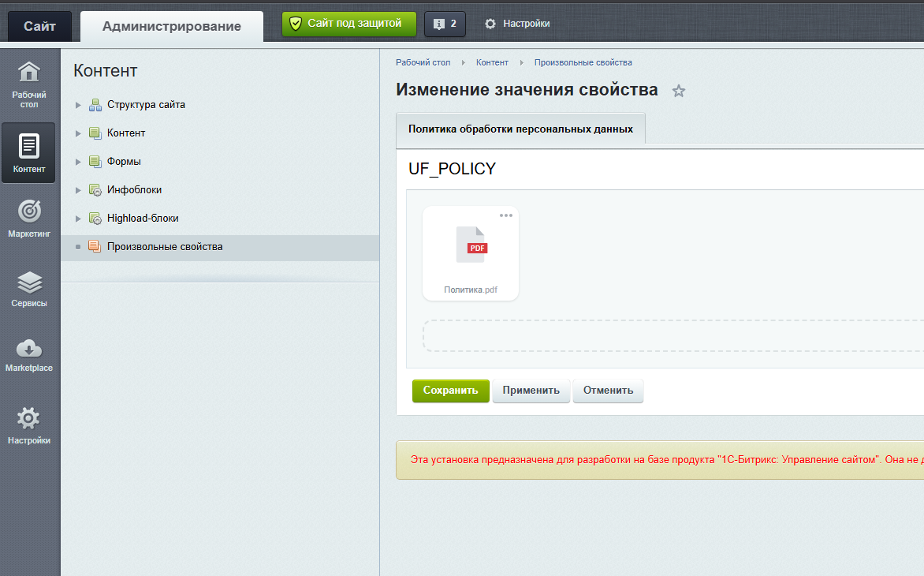
Task: Select the Политика обработки персональных данных tab
Action: tap(520, 129)
